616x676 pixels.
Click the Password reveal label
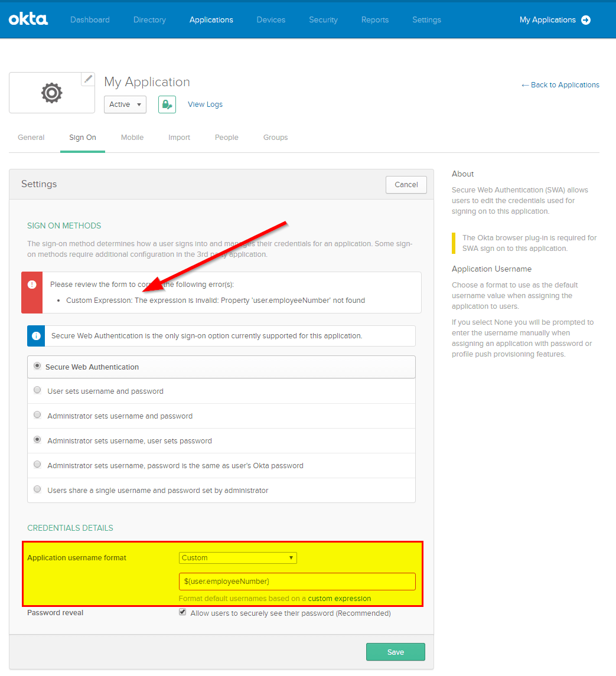coord(55,613)
